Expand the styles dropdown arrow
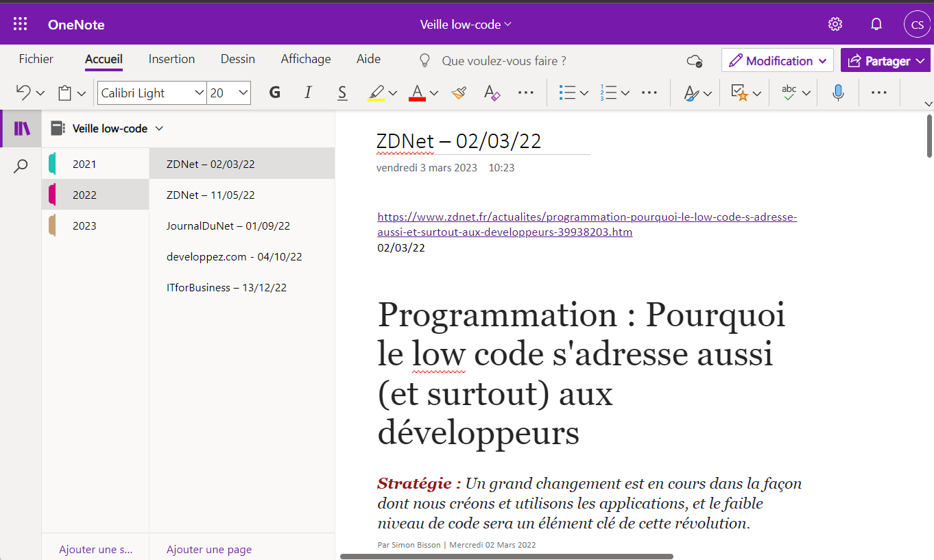Viewport: 934px width, 560px height. point(708,93)
